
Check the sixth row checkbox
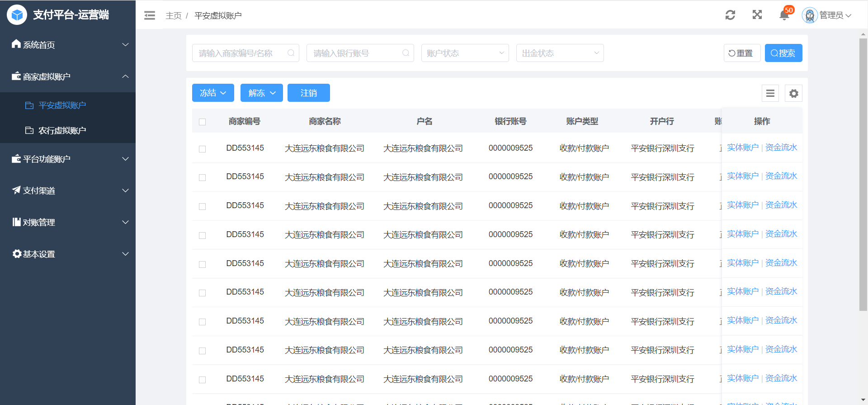tap(202, 293)
